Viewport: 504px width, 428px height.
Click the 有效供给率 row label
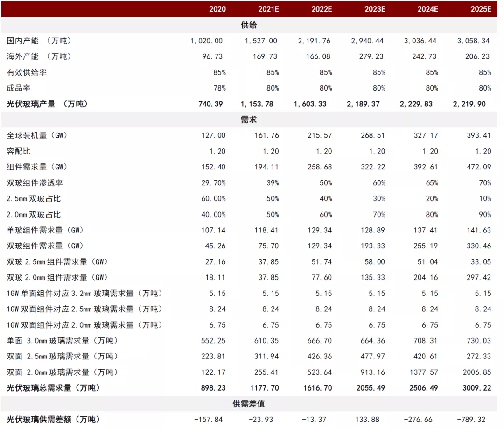point(26,72)
